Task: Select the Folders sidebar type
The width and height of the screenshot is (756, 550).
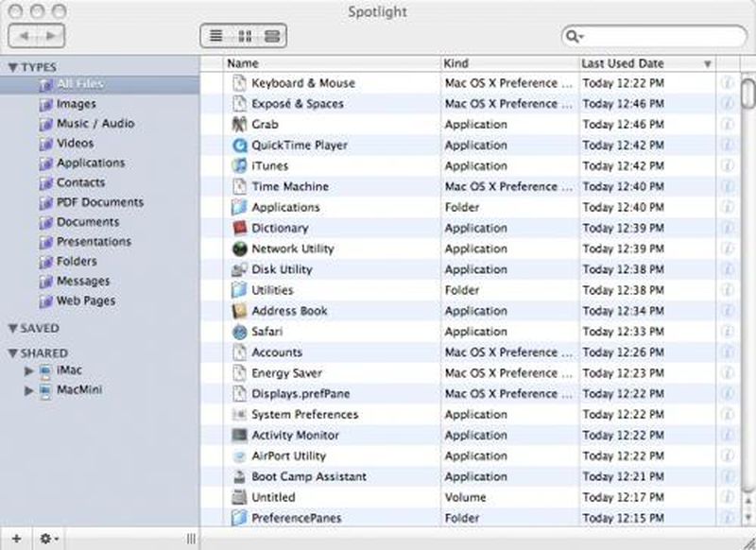Action: coord(77,261)
